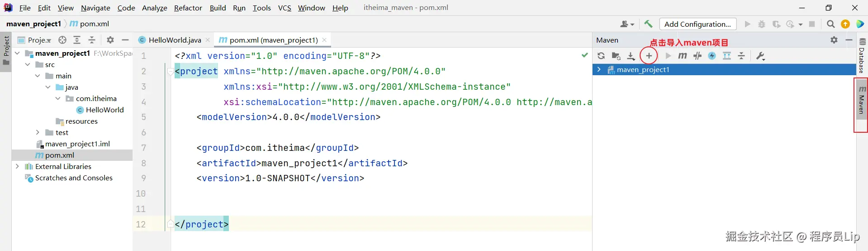Click Execute Maven Goal 'm' icon
Image resolution: width=868 pixels, height=251 pixels.
[x=683, y=56]
